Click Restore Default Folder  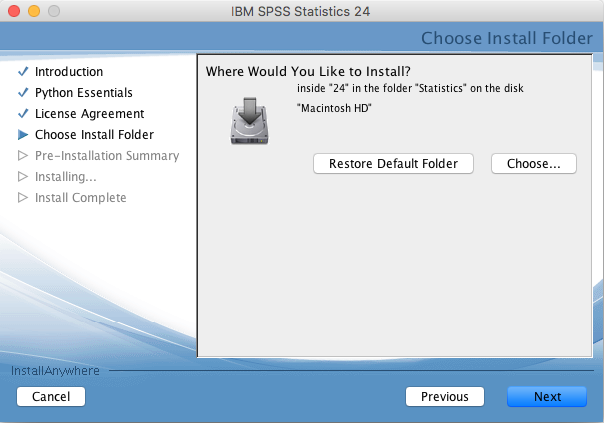click(x=393, y=164)
